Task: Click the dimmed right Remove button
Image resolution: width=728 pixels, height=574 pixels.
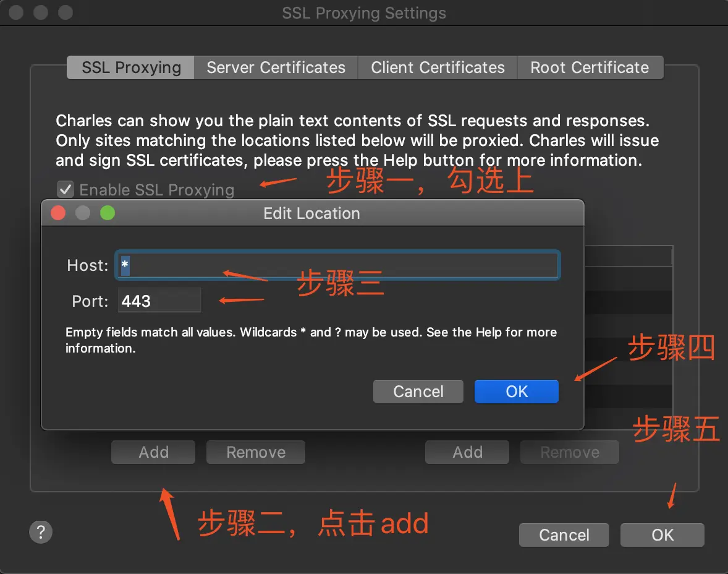Action: point(570,452)
